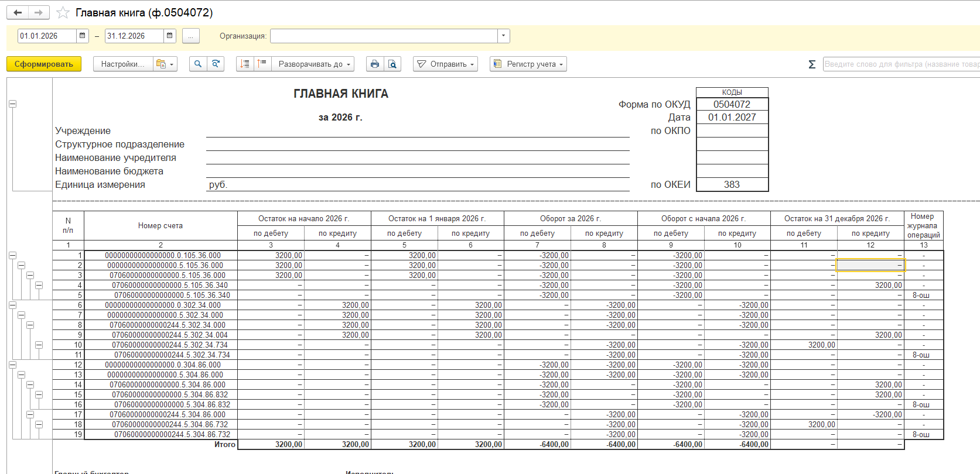
Task: Collapse the group at row 2 account 5.105.36.000
Action: 21,265
